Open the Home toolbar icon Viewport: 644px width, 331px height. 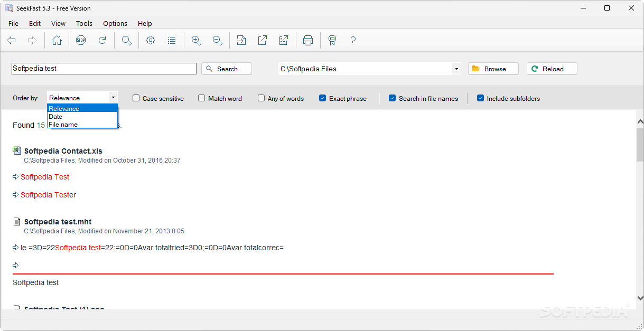click(x=57, y=41)
